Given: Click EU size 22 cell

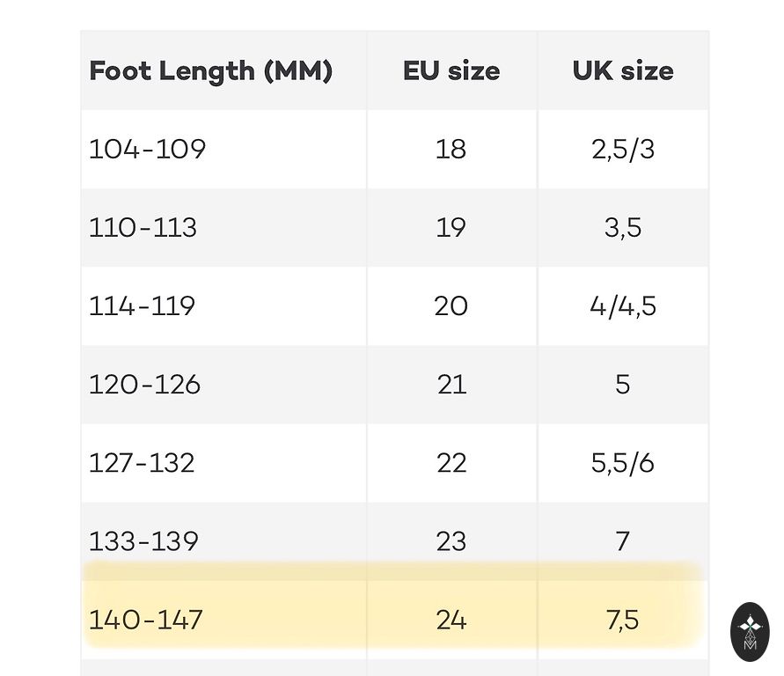Looking at the screenshot, I should tap(451, 463).
